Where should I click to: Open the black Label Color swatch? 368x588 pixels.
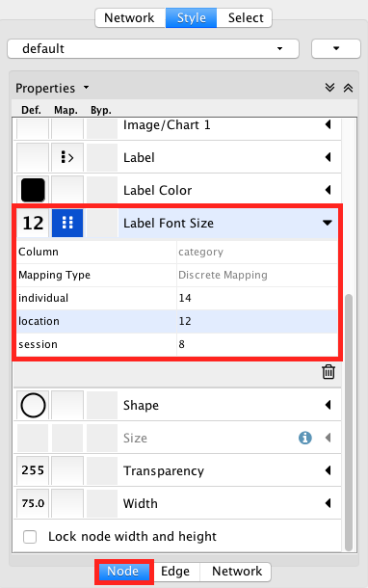click(x=33, y=190)
